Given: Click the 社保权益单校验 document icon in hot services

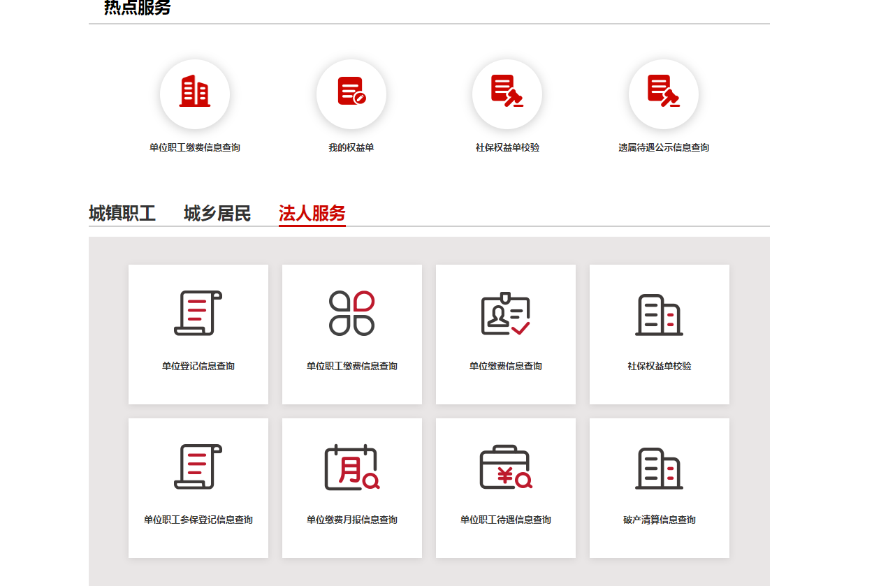Looking at the screenshot, I should 507,94.
